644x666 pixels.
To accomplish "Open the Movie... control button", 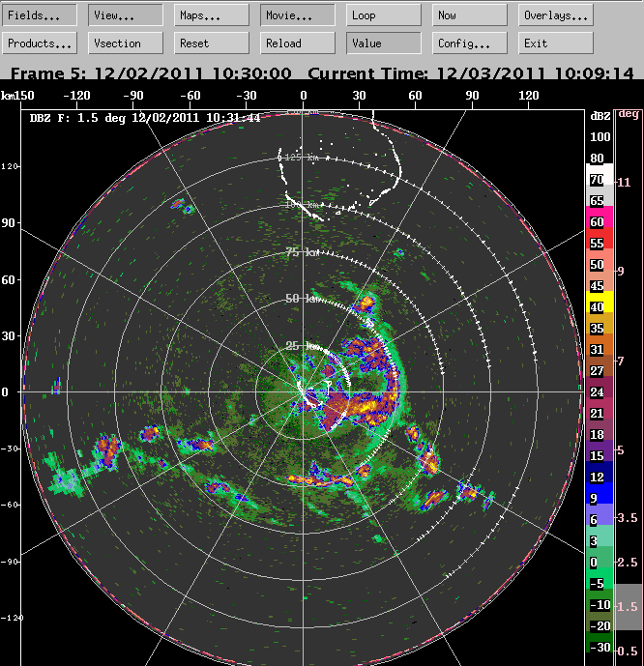I will click(x=298, y=15).
